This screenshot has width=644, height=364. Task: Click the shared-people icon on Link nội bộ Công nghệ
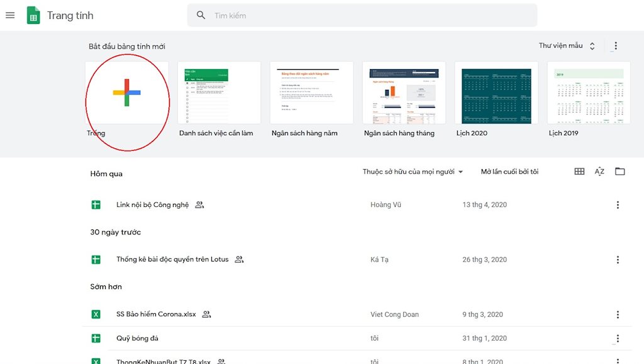coord(199,204)
